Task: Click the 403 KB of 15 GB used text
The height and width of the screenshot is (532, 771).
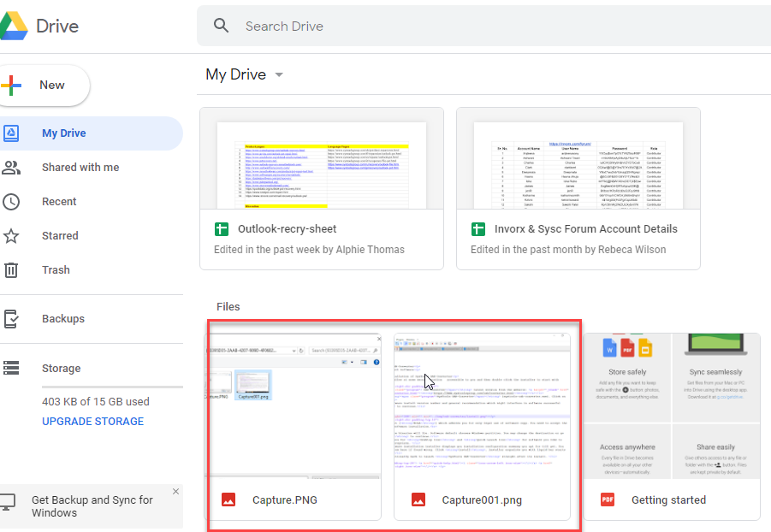Action: pos(96,402)
